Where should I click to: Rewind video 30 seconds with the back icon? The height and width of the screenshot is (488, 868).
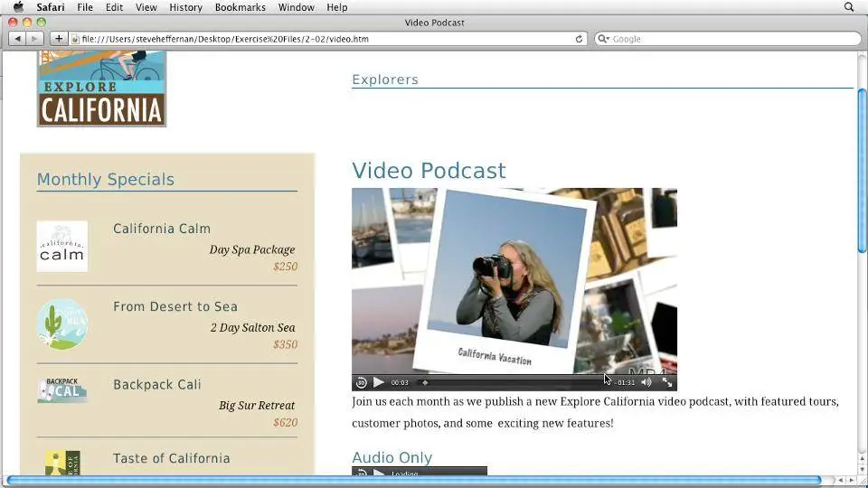point(362,382)
